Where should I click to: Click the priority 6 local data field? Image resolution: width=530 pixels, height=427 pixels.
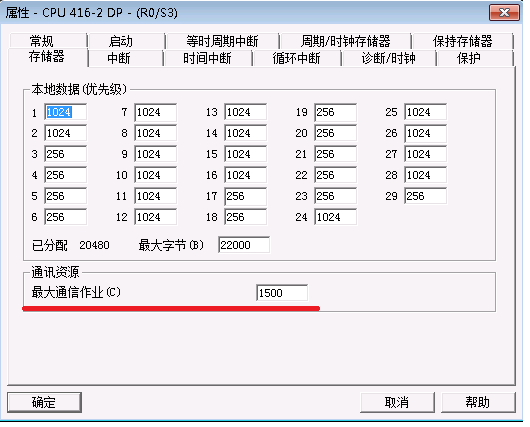point(65,217)
